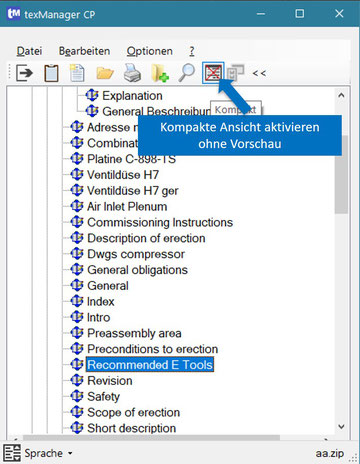Click the anchor icon beside Intro
This screenshot has height=464, width=360.
point(77,317)
